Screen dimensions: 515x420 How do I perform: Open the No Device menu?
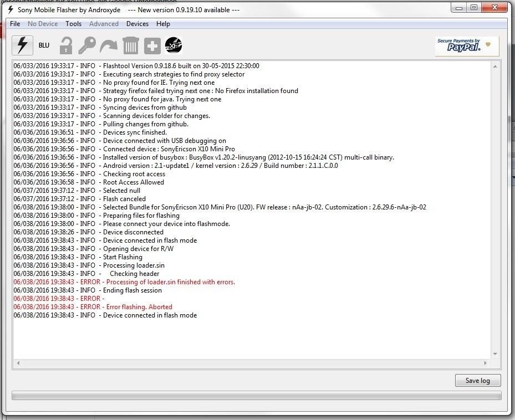coord(43,24)
